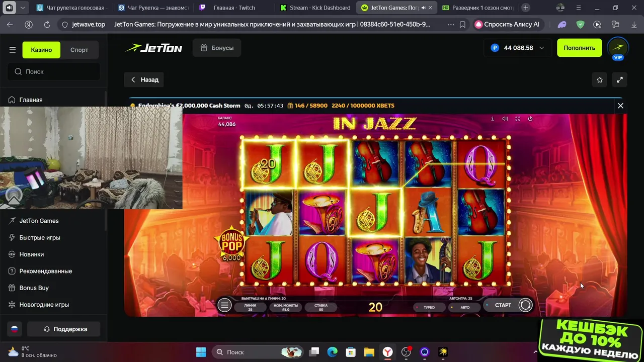Image resolution: width=644 pixels, height=362 pixels.
Task: Click the circular spin arrows icon
Action: (x=525, y=305)
